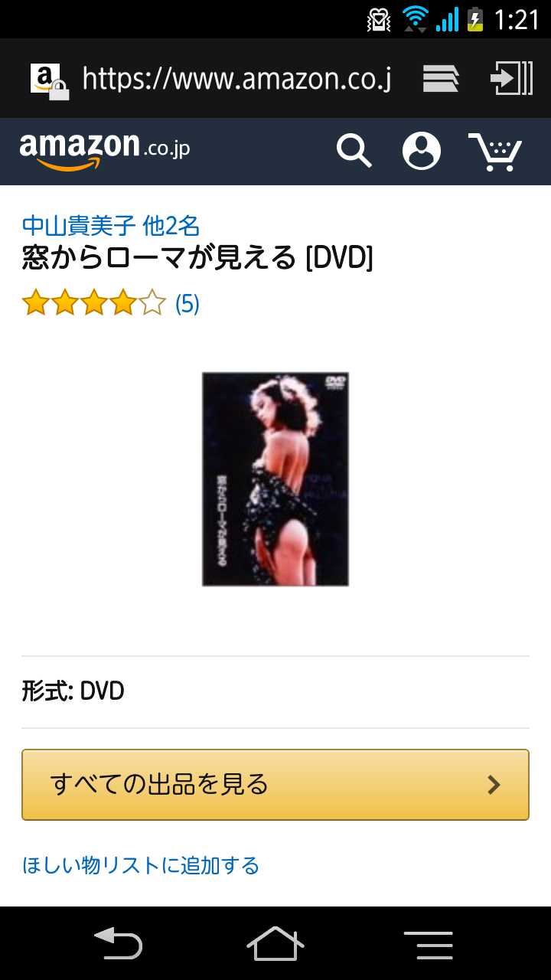The height and width of the screenshot is (980, 551).
Task: Tap the browser sign-in arrow icon
Action: tap(511, 78)
